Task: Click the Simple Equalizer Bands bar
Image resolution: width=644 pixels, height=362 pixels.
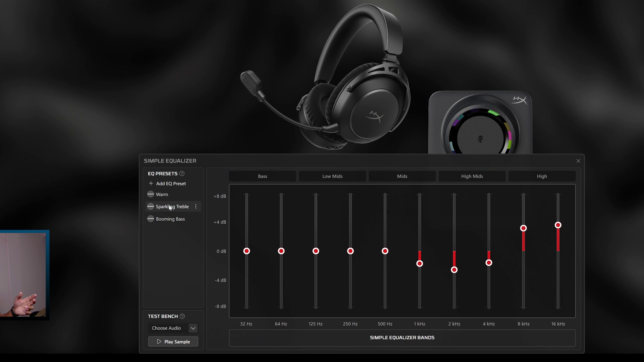Action: point(402,338)
